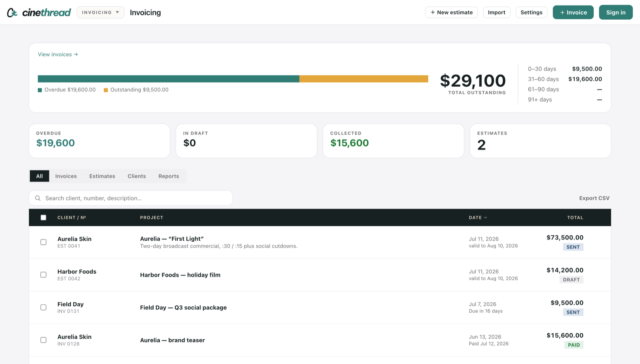Screen dimensions: 640x364
Task: Check the Aurelia Skin INV 0128 row
Action: (44, 340)
